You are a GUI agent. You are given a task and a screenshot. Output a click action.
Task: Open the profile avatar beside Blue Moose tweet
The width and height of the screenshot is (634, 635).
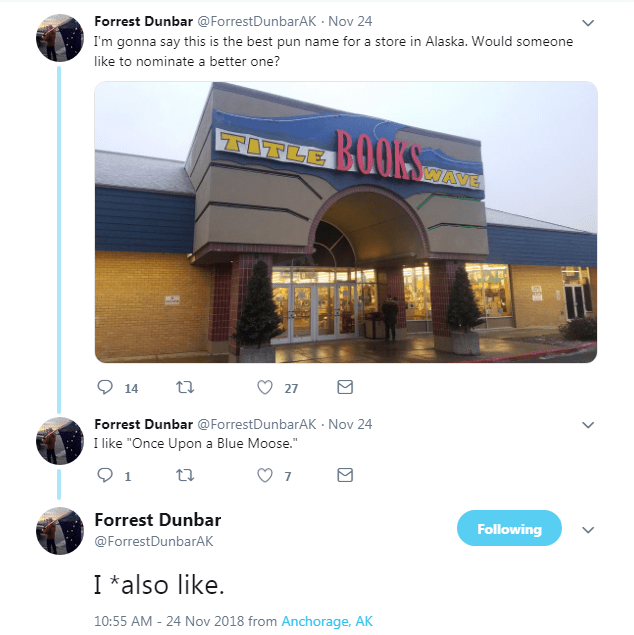[x=60, y=441]
